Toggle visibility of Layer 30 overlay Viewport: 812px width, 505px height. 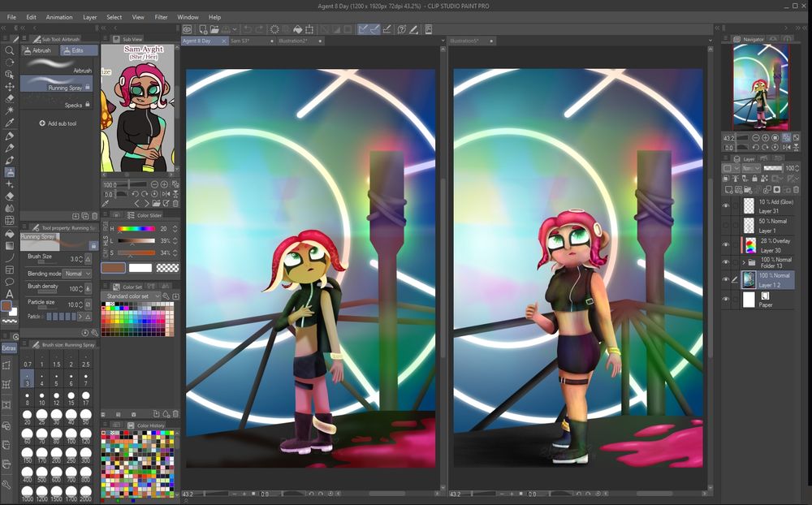(x=726, y=245)
